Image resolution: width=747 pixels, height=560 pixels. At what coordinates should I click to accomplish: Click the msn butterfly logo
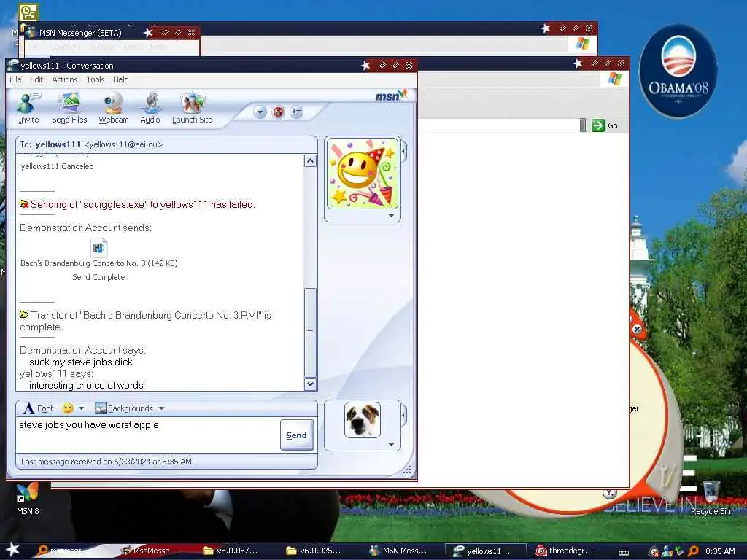click(x=391, y=96)
